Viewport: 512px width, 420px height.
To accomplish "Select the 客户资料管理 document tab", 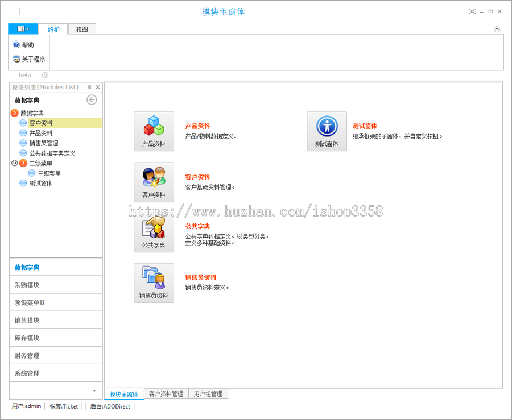I will (166, 394).
